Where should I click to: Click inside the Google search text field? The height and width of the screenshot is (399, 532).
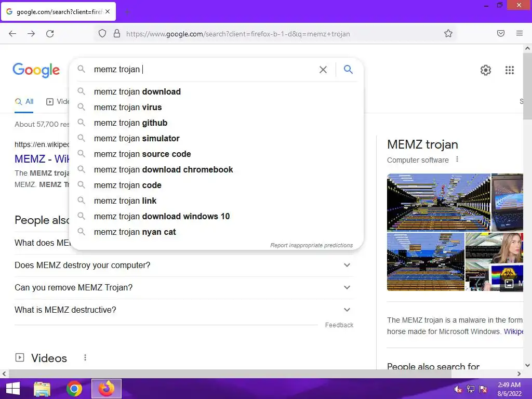[x=204, y=70]
